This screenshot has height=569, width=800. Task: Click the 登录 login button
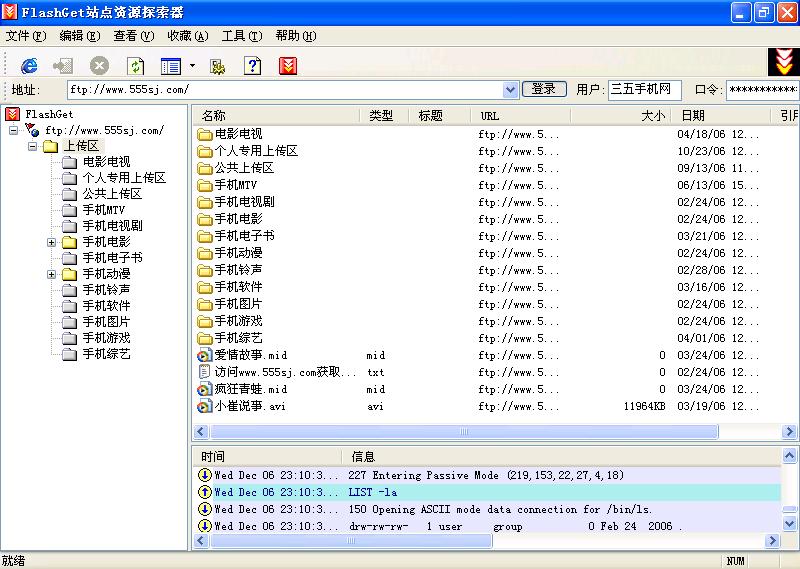click(x=544, y=89)
